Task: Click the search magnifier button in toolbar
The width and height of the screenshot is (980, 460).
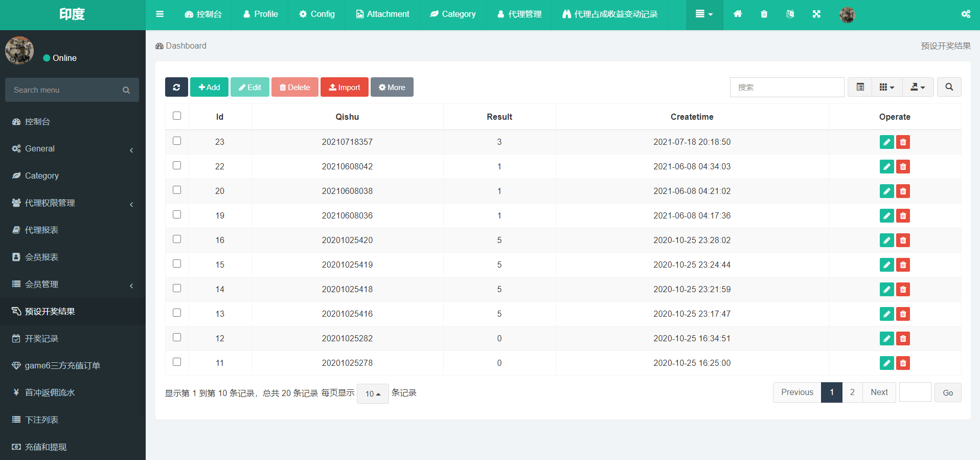Action: [949, 87]
